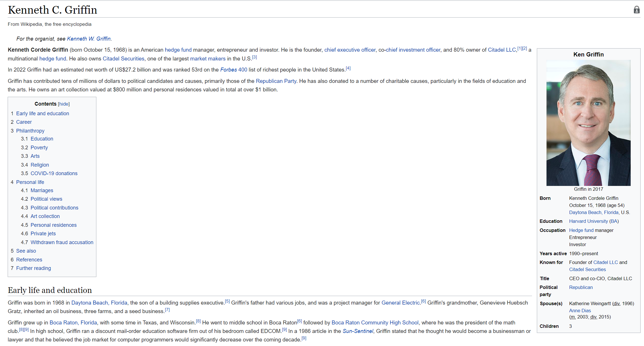Go to Career section in Contents
This screenshot has width=644, height=346.
[24, 122]
